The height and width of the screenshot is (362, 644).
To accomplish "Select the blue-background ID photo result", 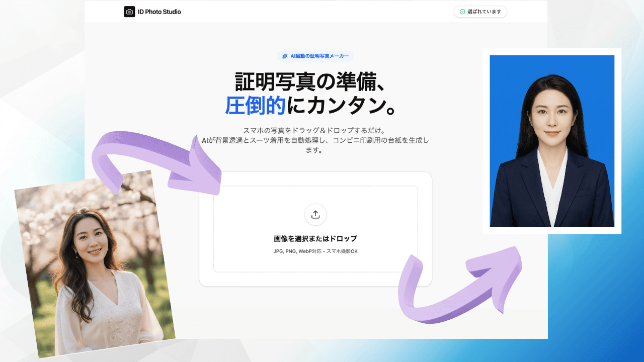I will [552, 141].
